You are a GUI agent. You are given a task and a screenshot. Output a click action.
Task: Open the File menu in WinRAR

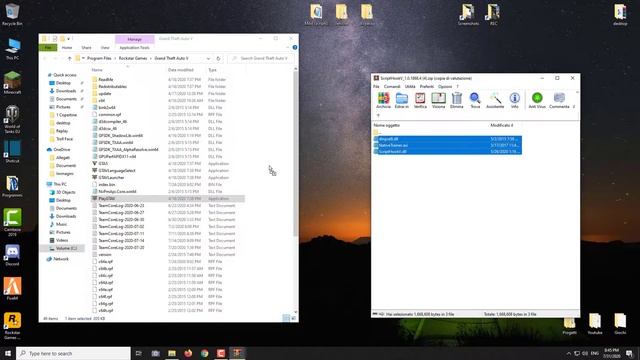pos(376,87)
